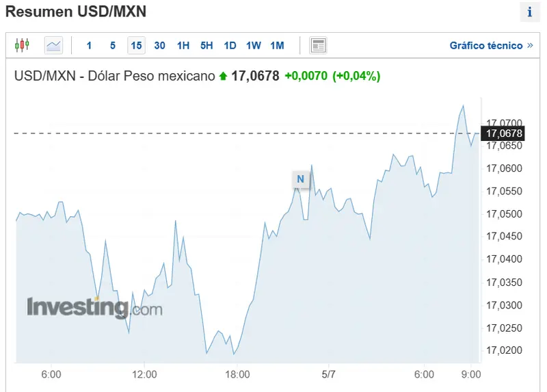
Task: Click the N news marker on chart
Action: [300, 179]
